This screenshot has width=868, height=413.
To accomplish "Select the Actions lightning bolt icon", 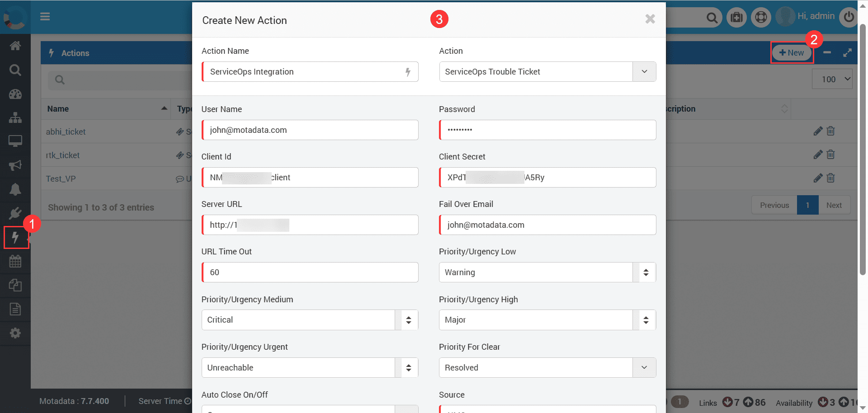I will pos(16,237).
